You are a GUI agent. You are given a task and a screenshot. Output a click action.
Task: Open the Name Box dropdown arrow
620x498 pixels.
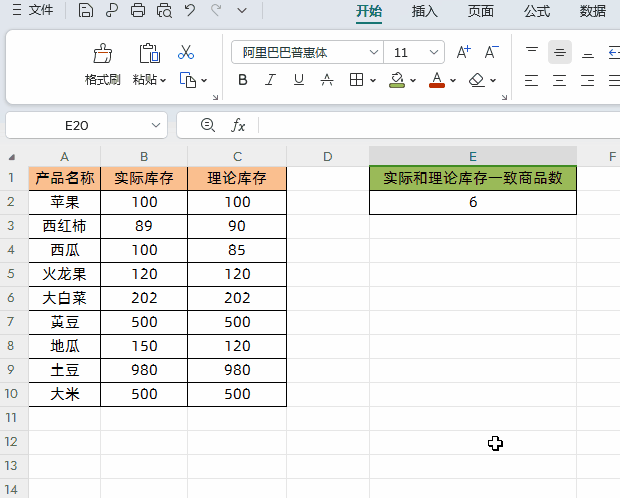tap(156, 125)
